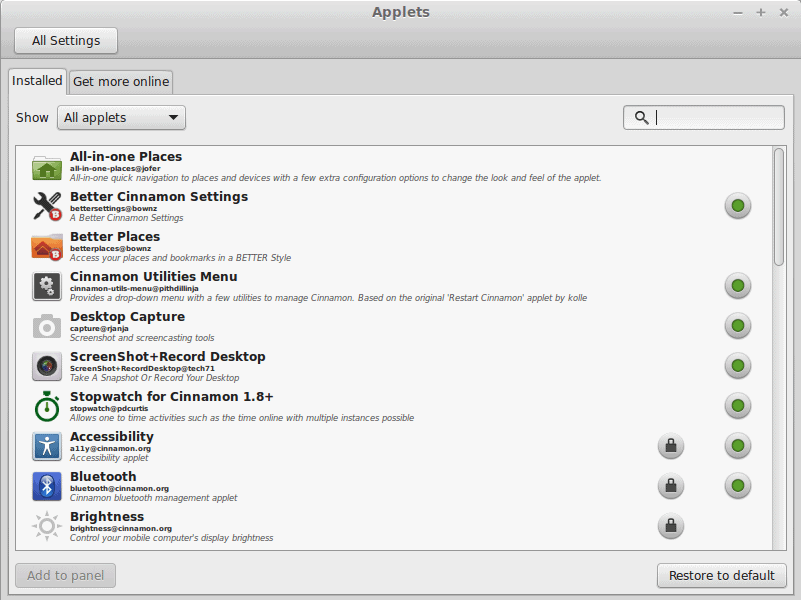Click the ScreenShot+Record Desktop lens icon
The width and height of the screenshot is (801, 600).
point(46,366)
